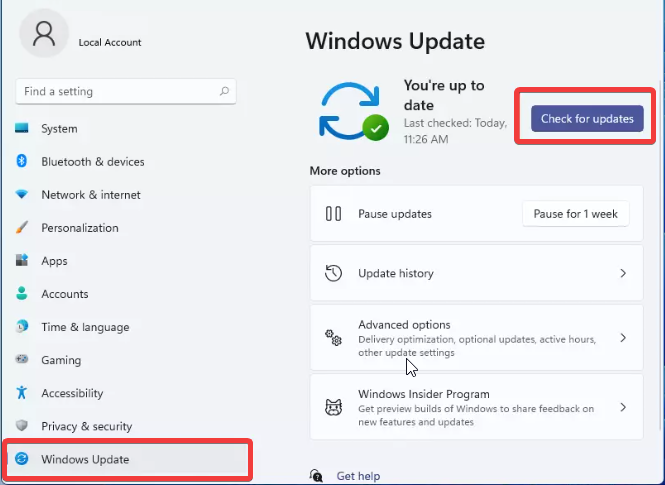This screenshot has width=665, height=485.
Task: Click the Local Account avatar icon
Action: (x=44, y=33)
